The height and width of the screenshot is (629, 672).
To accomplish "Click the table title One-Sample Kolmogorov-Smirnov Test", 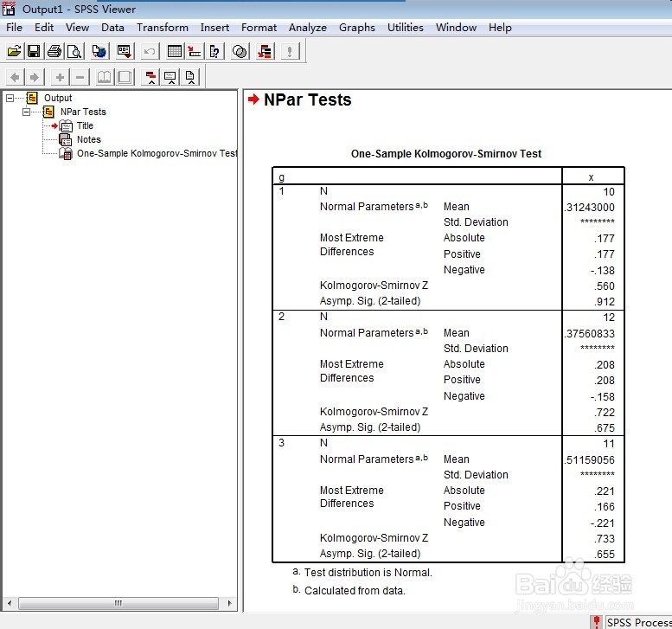I will tap(446, 154).
